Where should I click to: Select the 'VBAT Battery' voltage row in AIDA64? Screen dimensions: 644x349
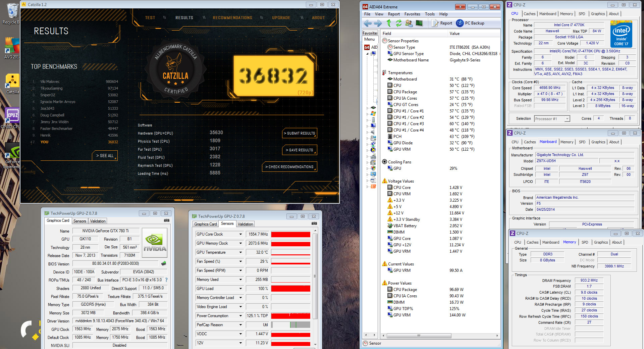(x=441, y=226)
